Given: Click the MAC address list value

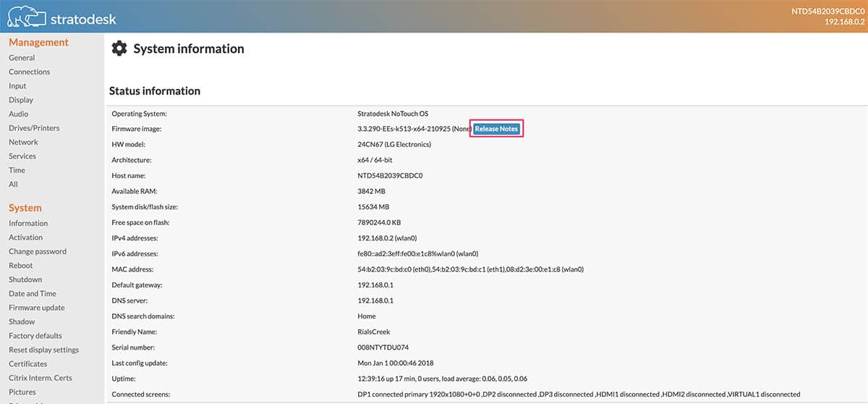Looking at the screenshot, I should 470,269.
